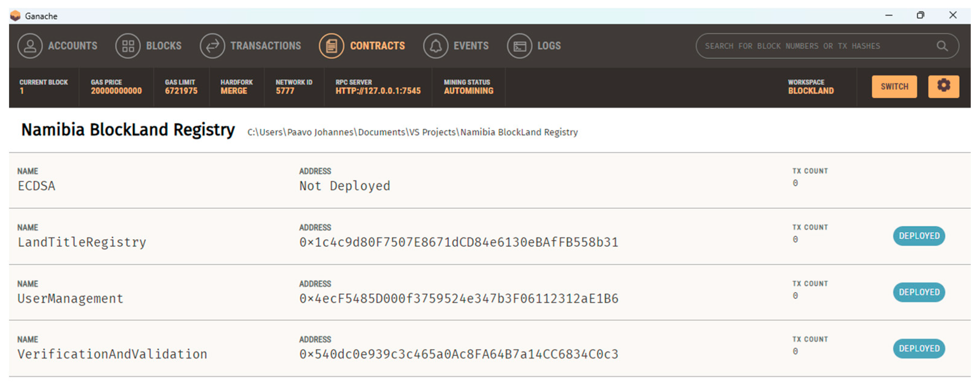Restore the Ganache window size
The height and width of the screenshot is (385, 980).
[x=920, y=15]
